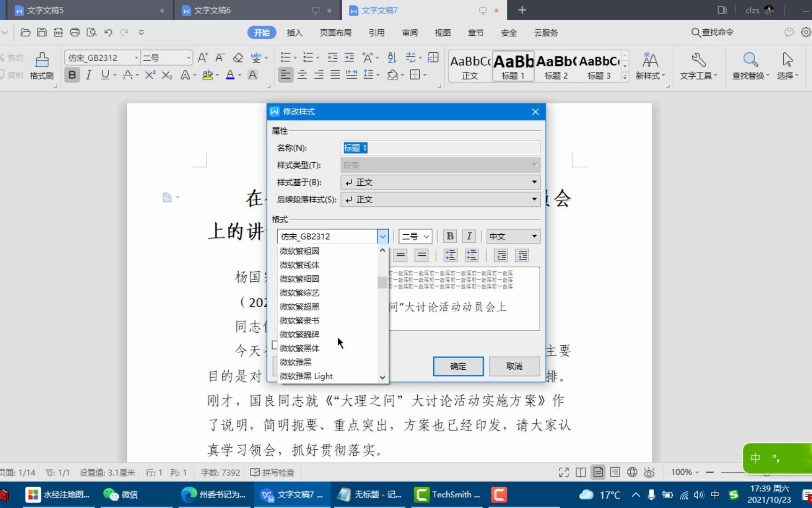Click the zoom out minus button

click(x=710, y=472)
